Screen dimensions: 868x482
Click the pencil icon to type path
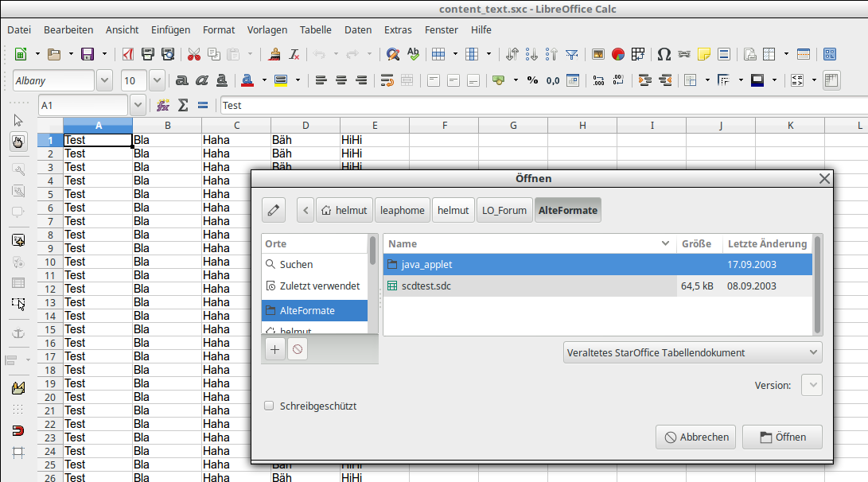tap(273, 210)
